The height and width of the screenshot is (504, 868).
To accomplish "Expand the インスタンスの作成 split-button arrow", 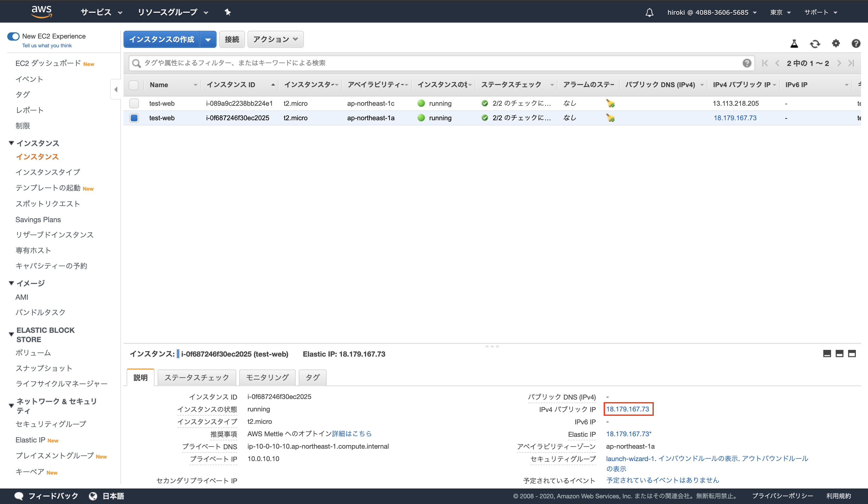I will point(208,39).
